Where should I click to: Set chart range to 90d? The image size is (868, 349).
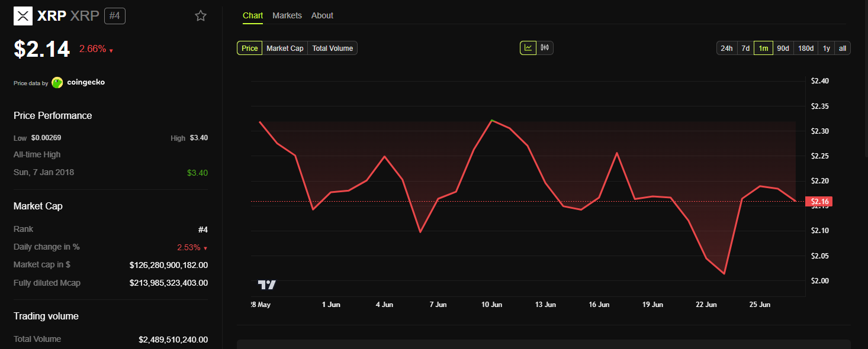pyautogui.click(x=783, y=49)
